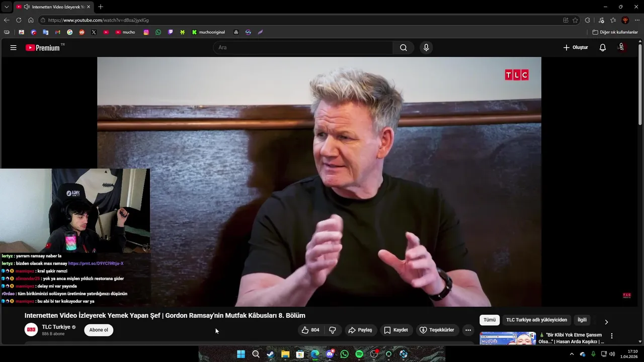Reload the page with refresh icon
Screen dimensions: 644x362
click(19, 20)
